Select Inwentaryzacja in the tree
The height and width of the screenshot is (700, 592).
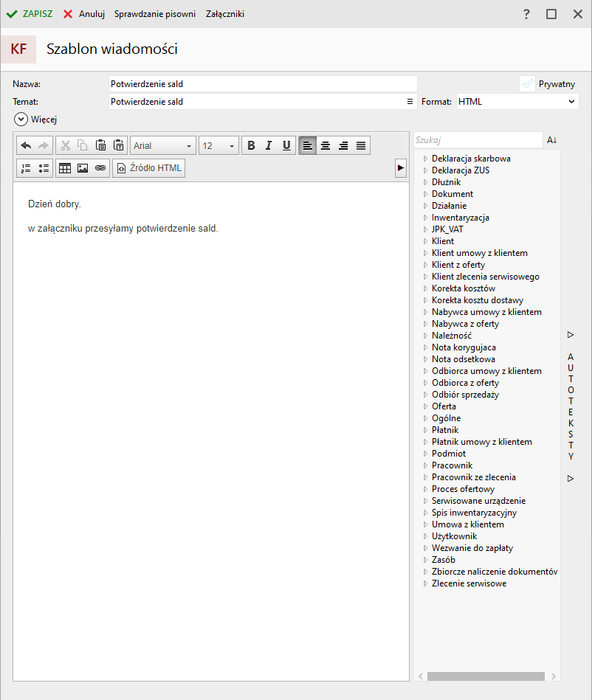click(x=460, y=218)
